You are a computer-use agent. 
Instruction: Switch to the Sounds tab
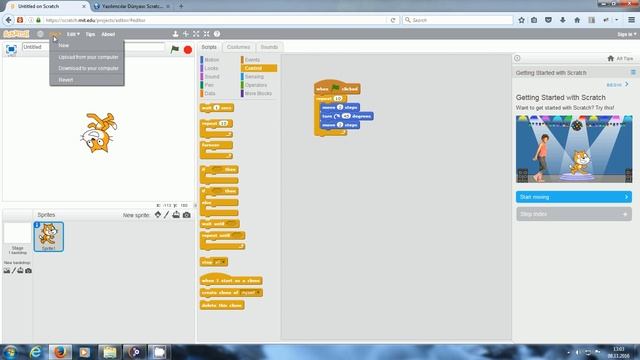click(269, 47)
